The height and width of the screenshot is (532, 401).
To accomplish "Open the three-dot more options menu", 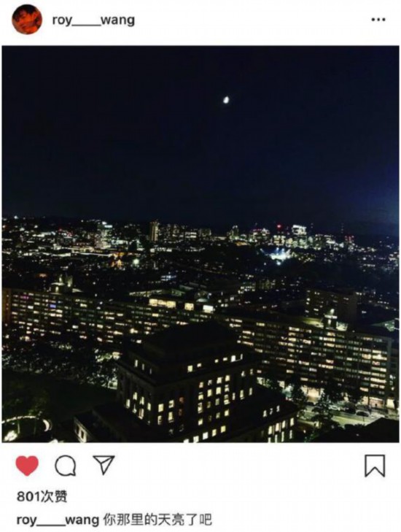I will point(378,20).
